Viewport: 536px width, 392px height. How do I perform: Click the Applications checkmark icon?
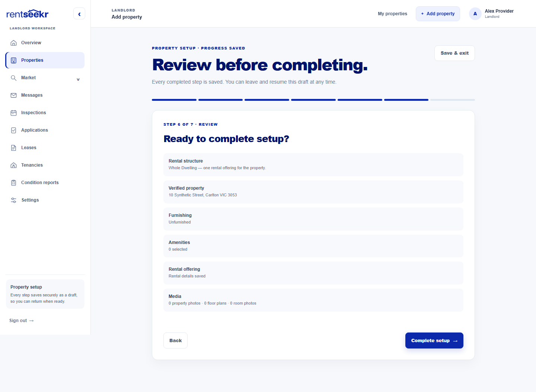[x=14, y=130]
